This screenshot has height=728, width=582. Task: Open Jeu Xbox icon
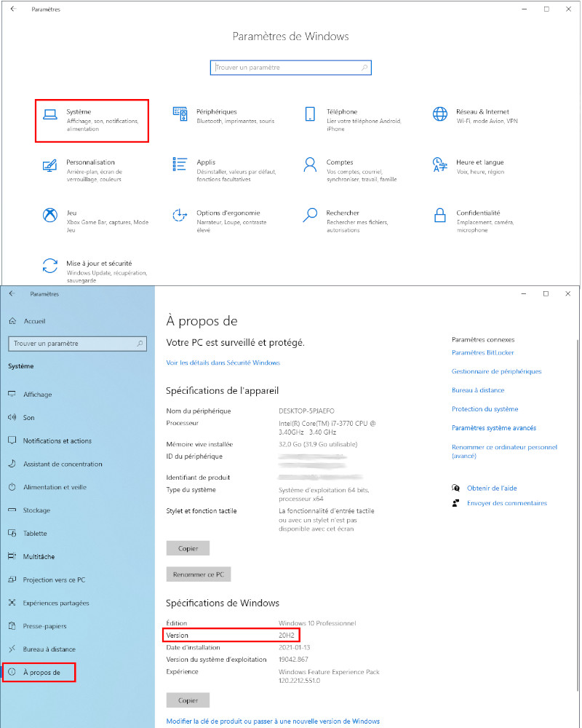point(50,215)
